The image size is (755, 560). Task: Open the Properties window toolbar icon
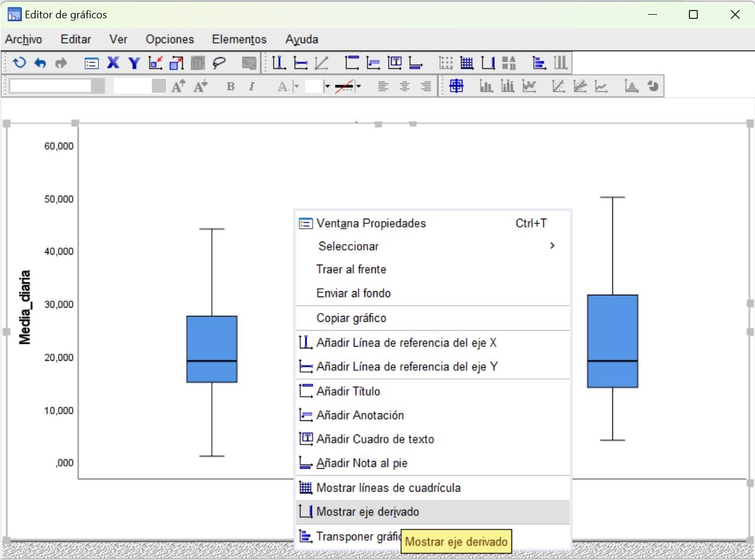[91, 63]
